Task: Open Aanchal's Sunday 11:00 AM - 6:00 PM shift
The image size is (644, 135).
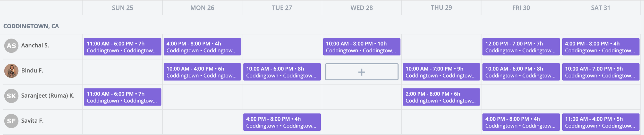Action: click(123, 47)
